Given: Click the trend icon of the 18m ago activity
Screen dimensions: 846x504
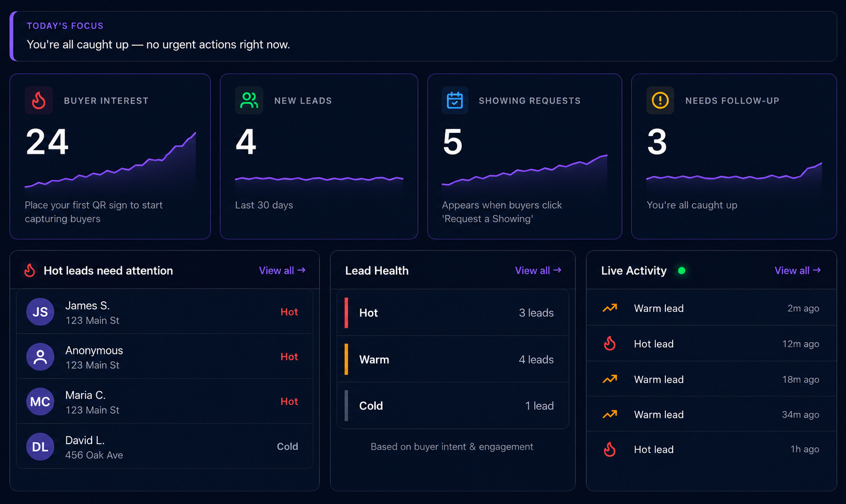Looking at the screenshot, I should click(610, 380).
